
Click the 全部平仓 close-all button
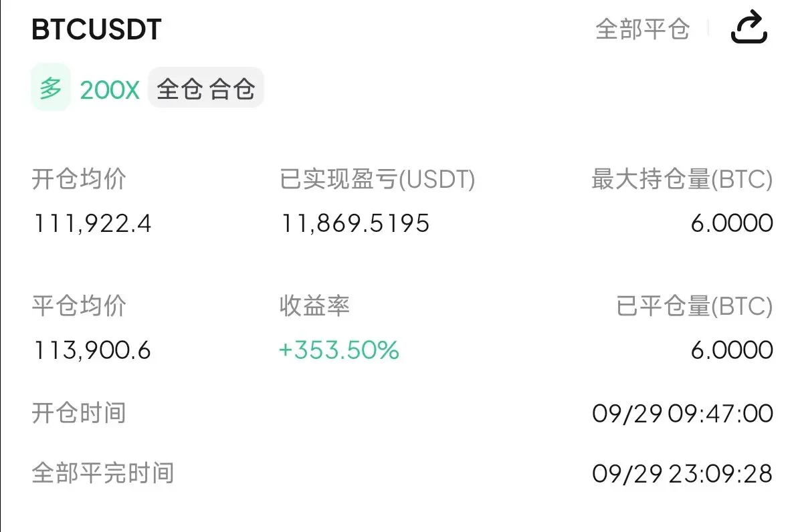pyautogui.click(x=643, y=29)
